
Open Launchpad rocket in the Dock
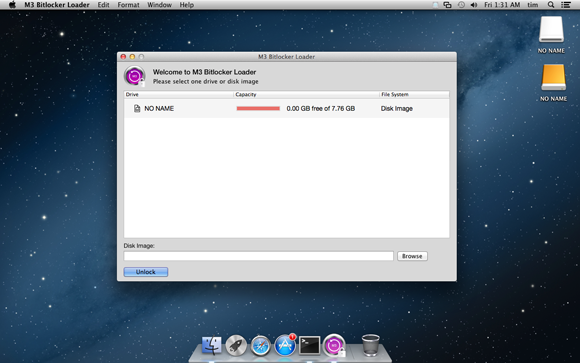click(x=236, y=345)
